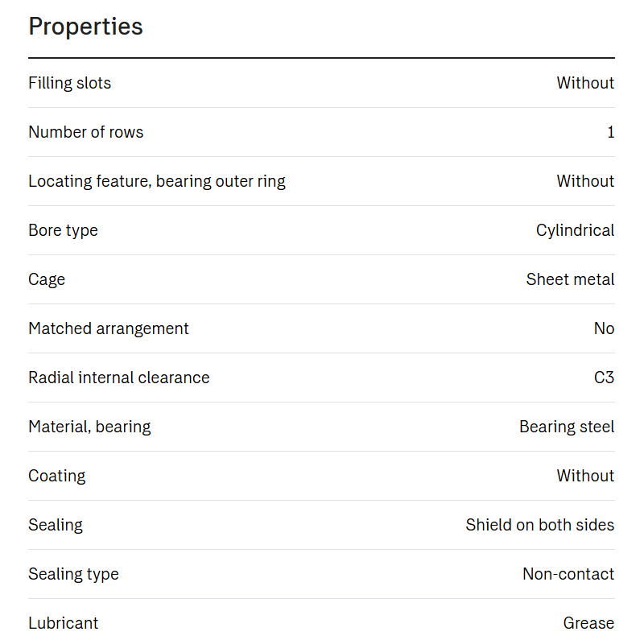
Task: Select the Locating feature, bearing outer ring label
Action: tap(157, 182)
